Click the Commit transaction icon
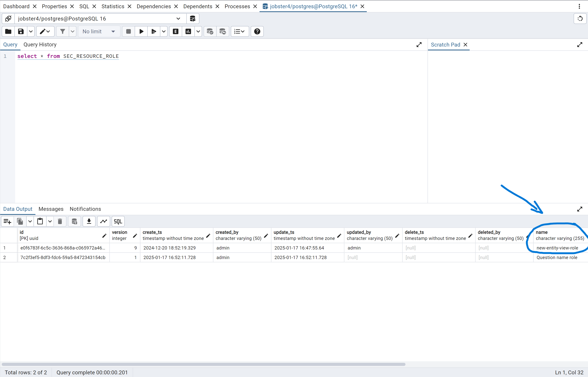 point(210,31)
